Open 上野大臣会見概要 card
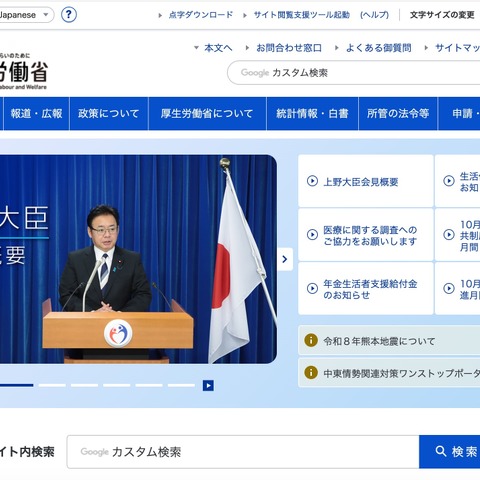The height and width of the screenshot is (480, 480). click(366, 181)
